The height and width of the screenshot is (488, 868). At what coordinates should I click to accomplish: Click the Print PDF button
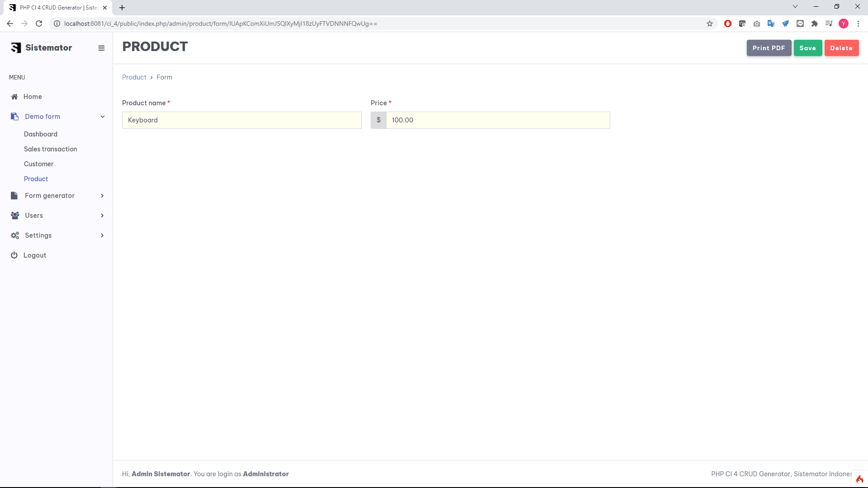(769, 48)
